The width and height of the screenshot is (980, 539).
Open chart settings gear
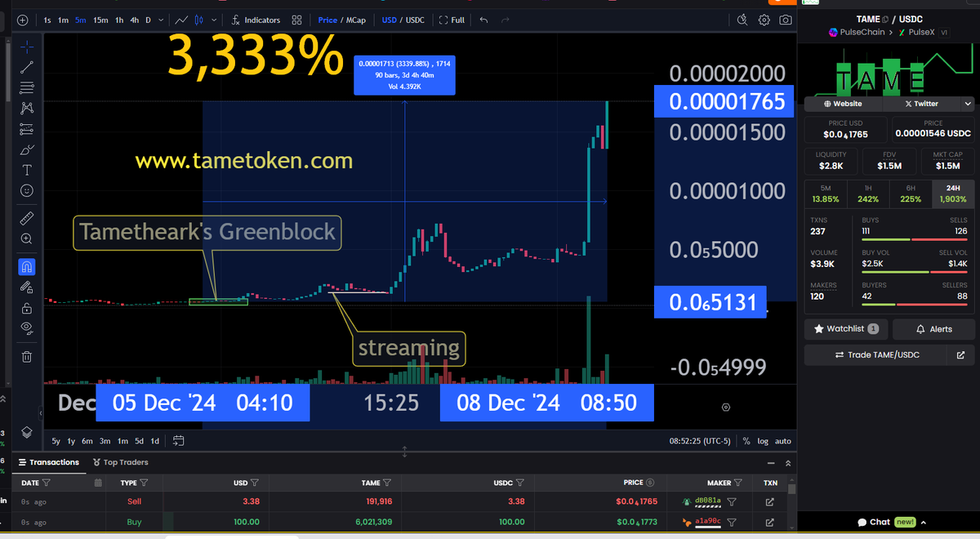point(764,20)
